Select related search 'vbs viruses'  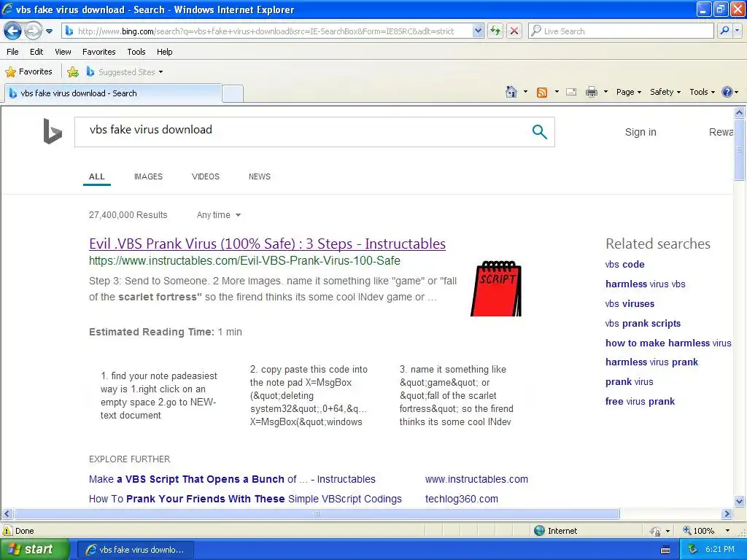(x=630, y=304)
